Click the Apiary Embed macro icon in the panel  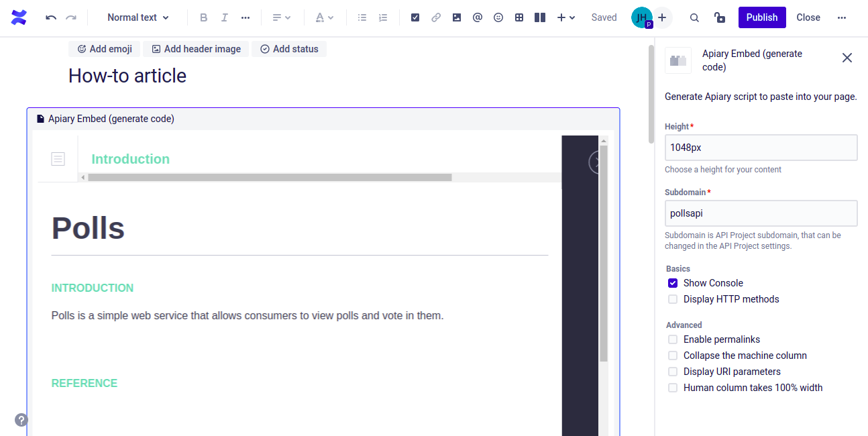pyautogui.click(x=678, y=60)
